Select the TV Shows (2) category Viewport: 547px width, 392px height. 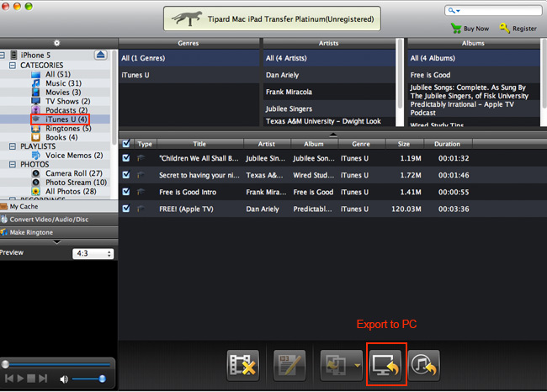click(x=67, y=101)
